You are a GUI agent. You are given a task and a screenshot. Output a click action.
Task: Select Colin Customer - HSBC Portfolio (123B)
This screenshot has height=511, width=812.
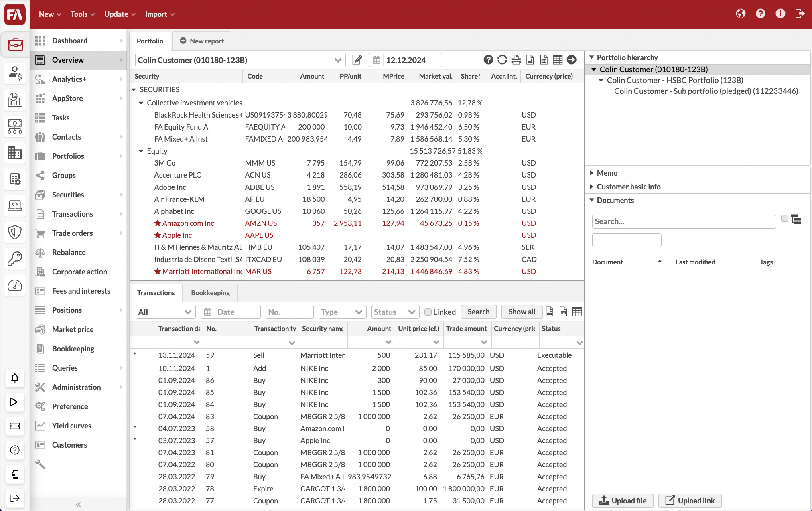click(x=675, y=80)
